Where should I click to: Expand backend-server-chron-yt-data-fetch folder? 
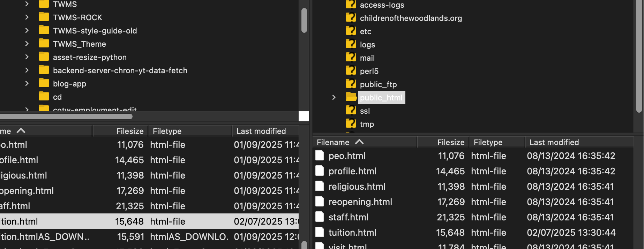point(27,70)
